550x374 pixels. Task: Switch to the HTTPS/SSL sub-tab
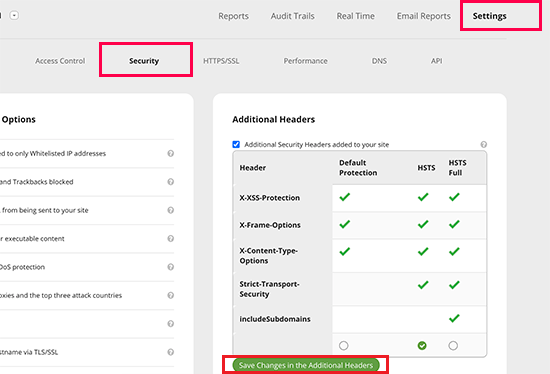pyautogui.click(x=221, y=61)
